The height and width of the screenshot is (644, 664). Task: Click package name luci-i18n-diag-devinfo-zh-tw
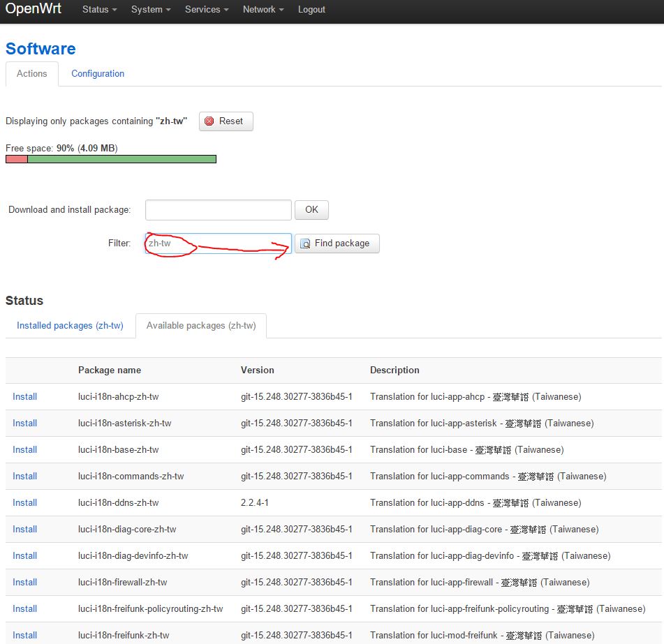[133, 556]
